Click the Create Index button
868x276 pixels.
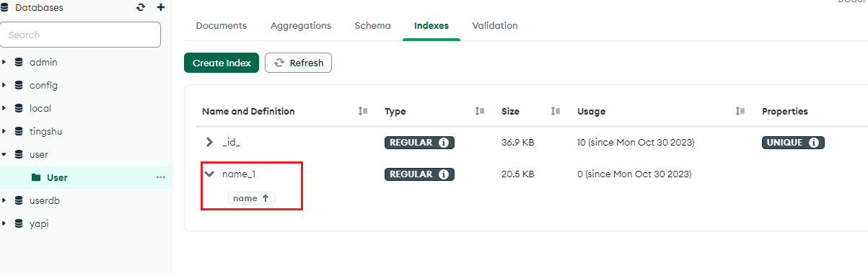coord(222,63)
